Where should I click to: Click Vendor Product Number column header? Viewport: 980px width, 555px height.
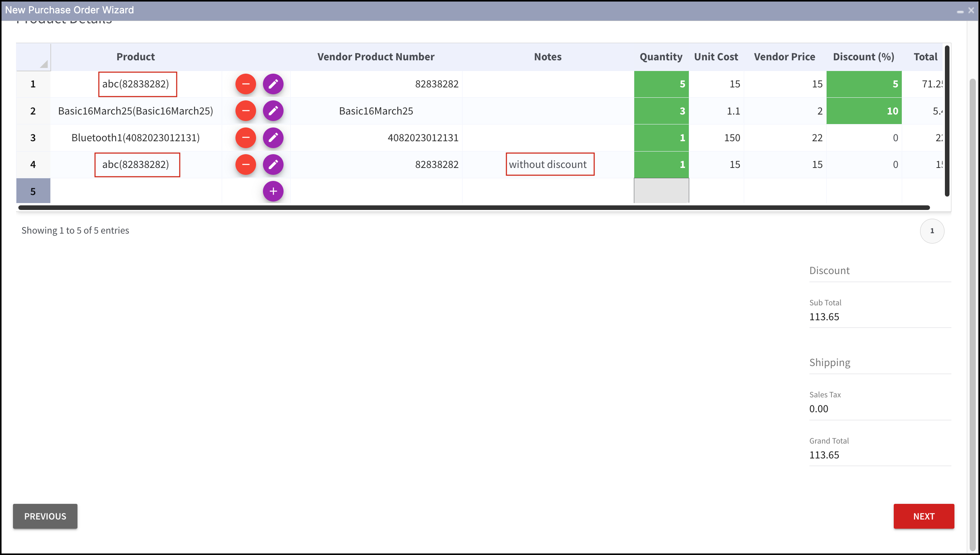(376, 57)
